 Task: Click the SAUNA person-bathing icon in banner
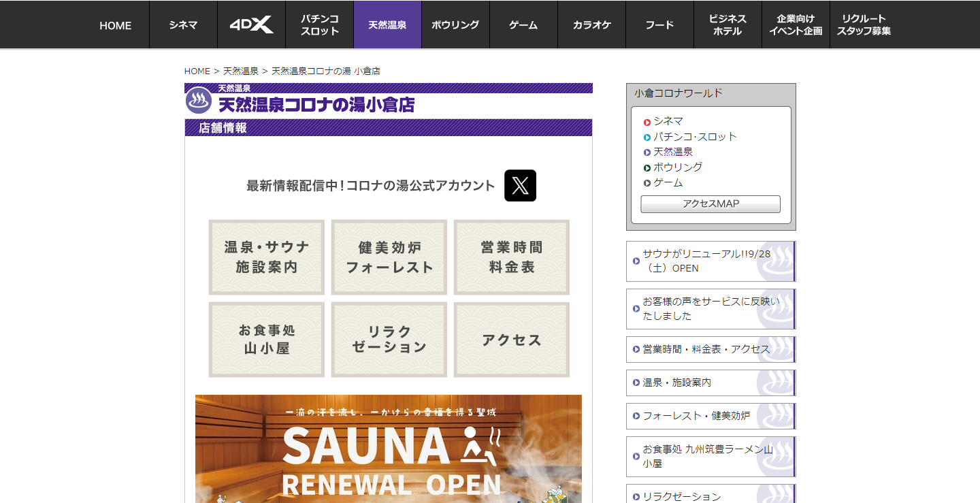481,445
